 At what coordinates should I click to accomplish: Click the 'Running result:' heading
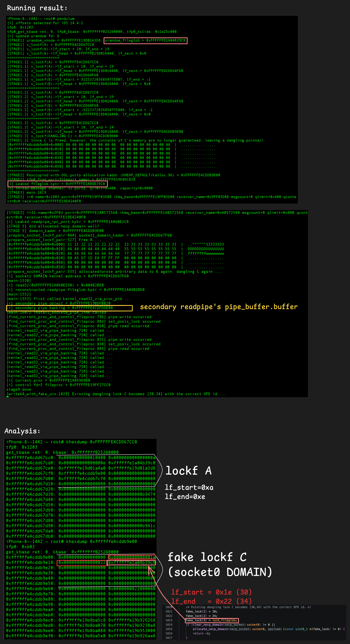tap(37, 8)
